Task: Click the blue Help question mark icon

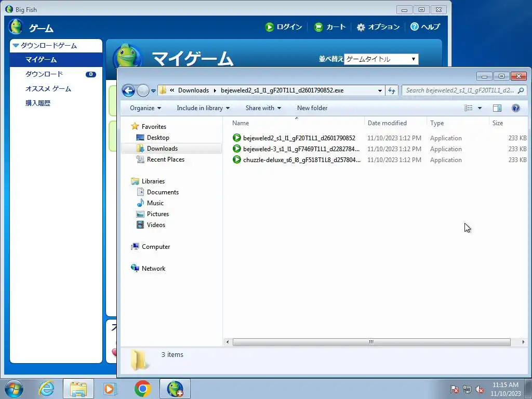Action: click(x=516, y=108)
